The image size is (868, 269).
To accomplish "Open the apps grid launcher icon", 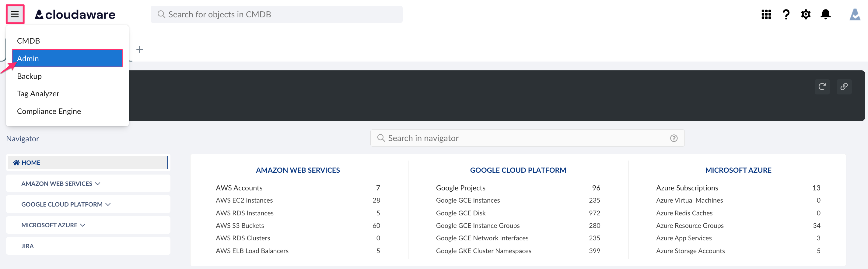I will point(766,14).
